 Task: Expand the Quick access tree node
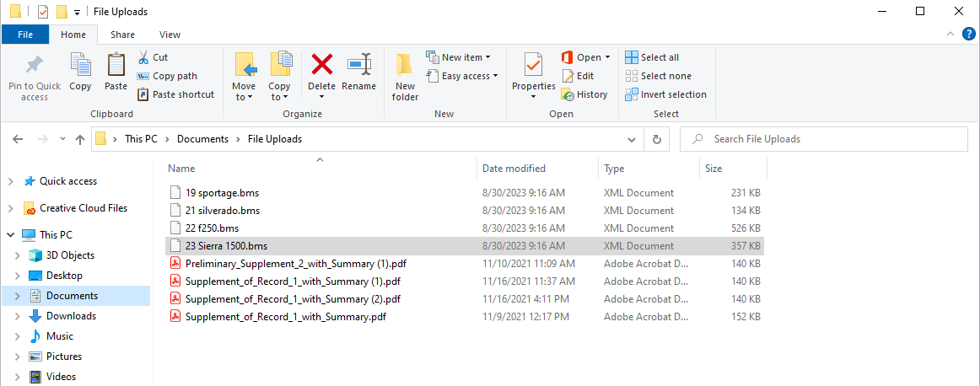(x=11, y=182)
